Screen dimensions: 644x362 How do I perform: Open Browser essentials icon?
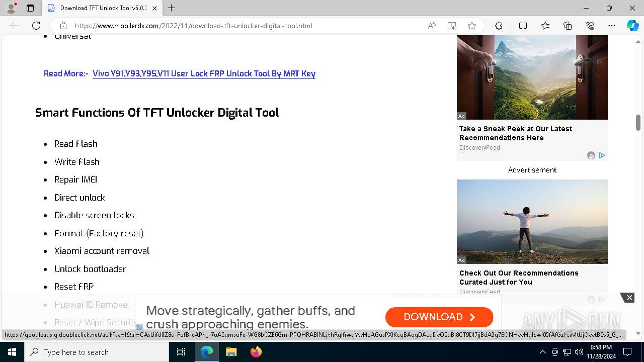[x=590, y=26]
